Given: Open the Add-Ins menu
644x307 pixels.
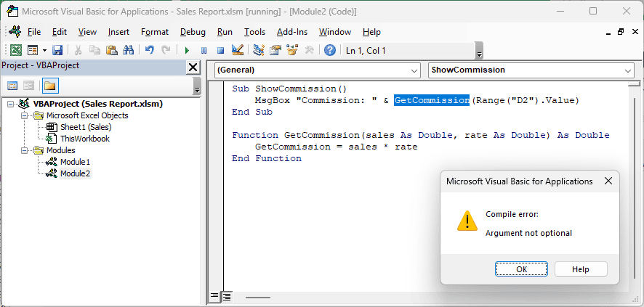Looking at the screenshot, I should point(292,32).
